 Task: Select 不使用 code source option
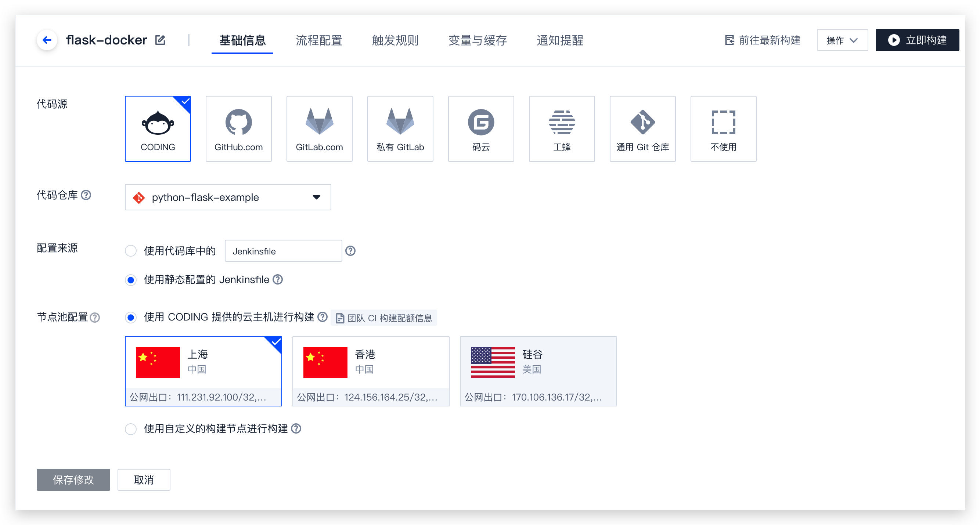[x=723, y=129]
